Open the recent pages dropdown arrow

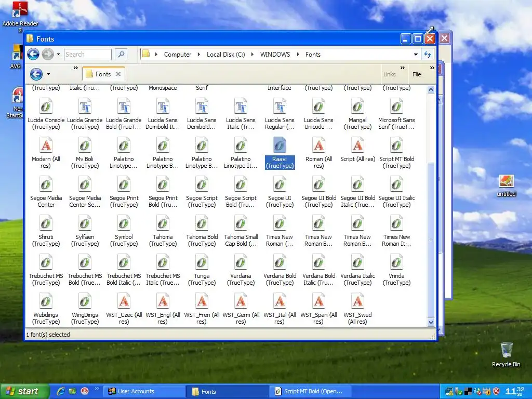click(58, 54)
